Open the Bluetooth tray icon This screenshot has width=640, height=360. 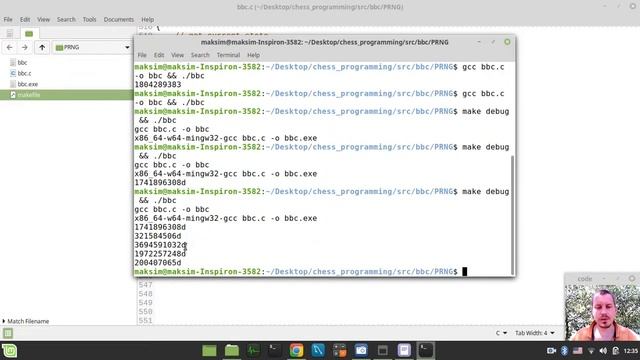[x=564, y=351]
